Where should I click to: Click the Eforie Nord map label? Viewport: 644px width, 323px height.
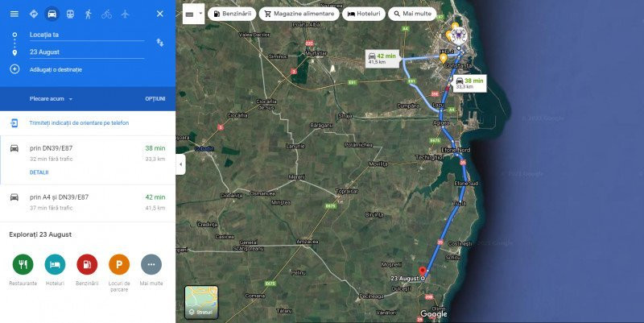pyautogui.click(x=456, y=151)
